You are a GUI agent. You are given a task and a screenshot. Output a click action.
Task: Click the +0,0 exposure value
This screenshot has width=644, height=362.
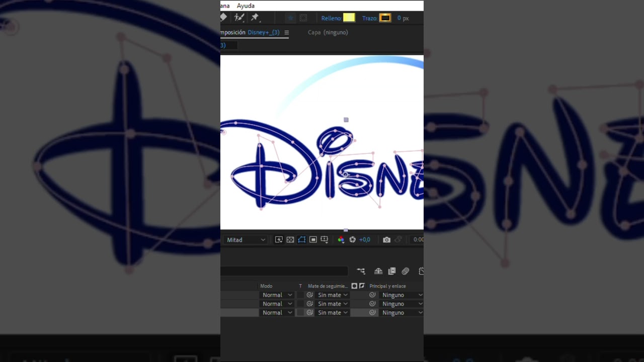(365, 240)
